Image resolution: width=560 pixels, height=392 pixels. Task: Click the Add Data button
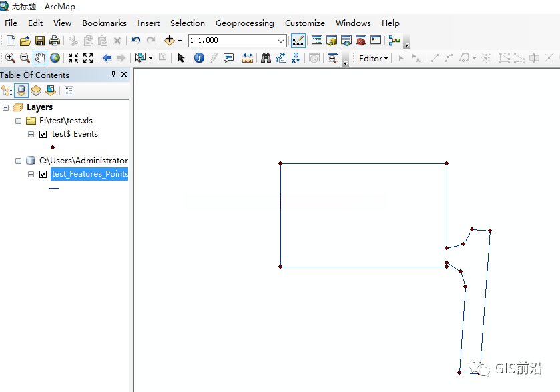point(169,41)
